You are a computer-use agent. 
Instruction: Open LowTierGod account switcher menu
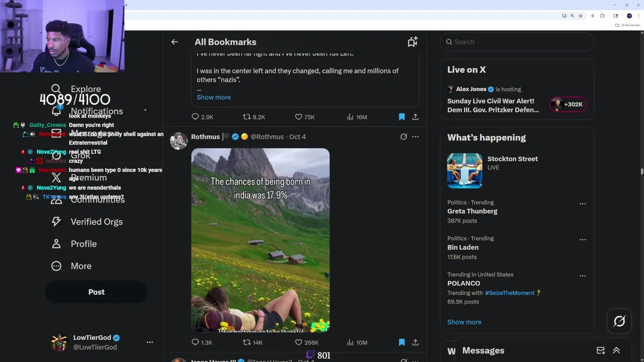(149, 342)
